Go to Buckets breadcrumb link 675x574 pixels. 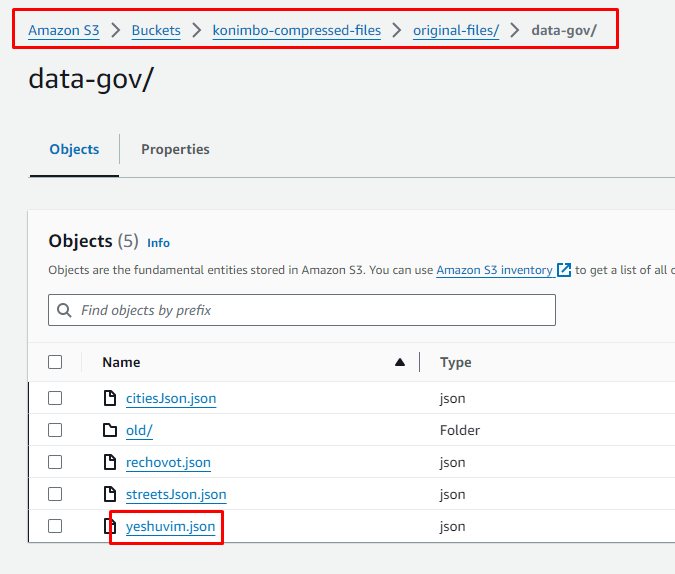click(156, 31)
